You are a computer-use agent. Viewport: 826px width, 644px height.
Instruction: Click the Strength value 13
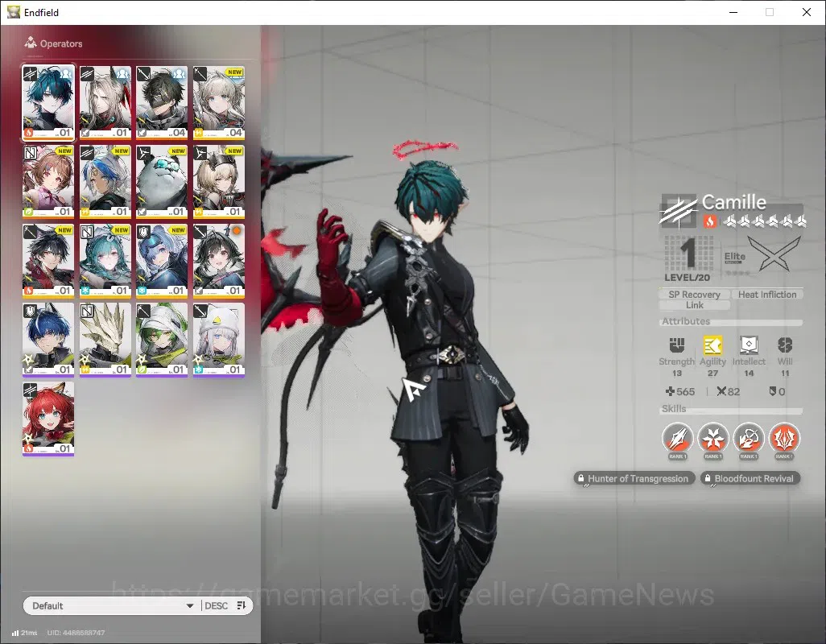[677, 374]
